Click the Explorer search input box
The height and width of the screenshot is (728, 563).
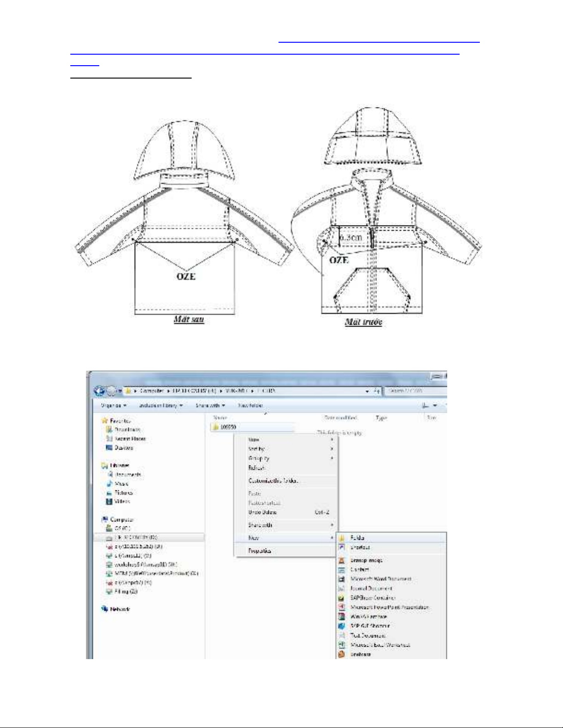[416, 391]
